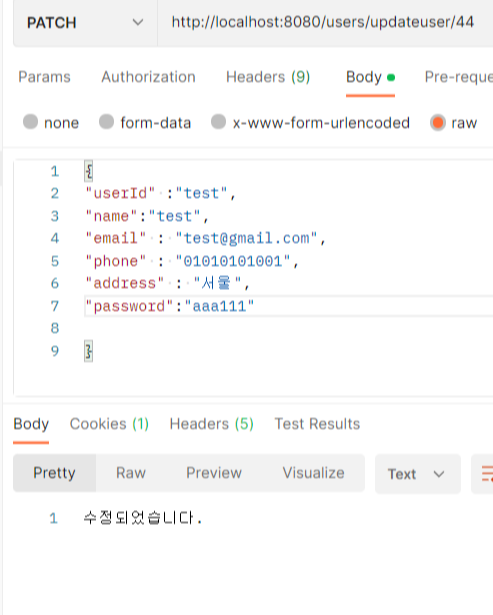
Task: Open the Params tab
Action: pos(44,77)
